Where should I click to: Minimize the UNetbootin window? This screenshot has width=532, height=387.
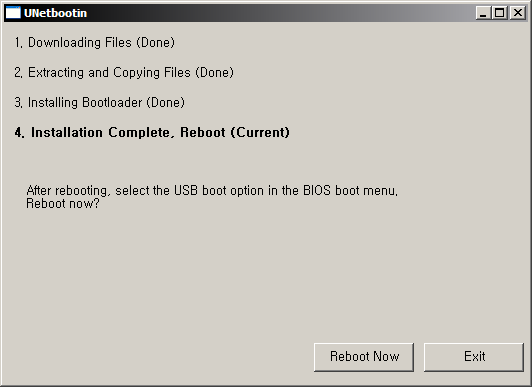(483, 13)
